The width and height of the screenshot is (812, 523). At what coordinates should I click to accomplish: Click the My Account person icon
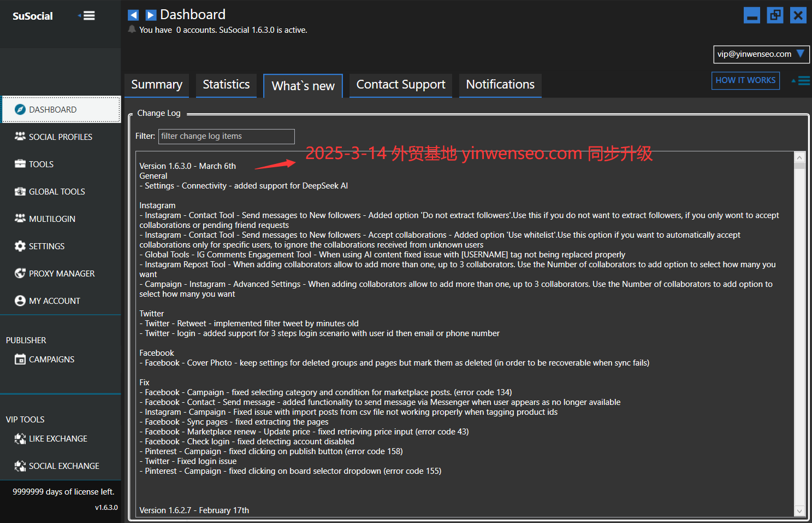pos(20,301)
